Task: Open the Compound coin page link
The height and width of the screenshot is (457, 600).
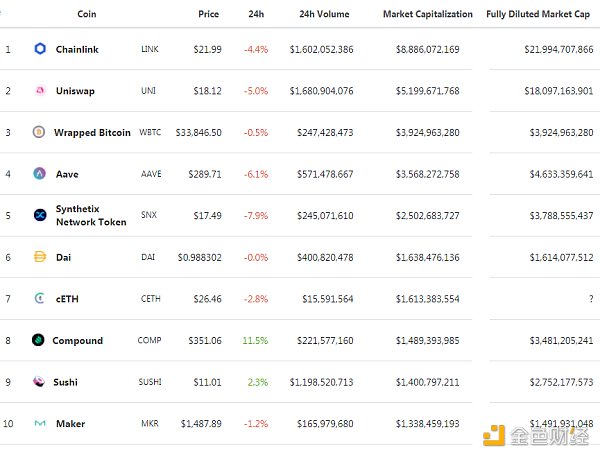Action: point(78,341)
